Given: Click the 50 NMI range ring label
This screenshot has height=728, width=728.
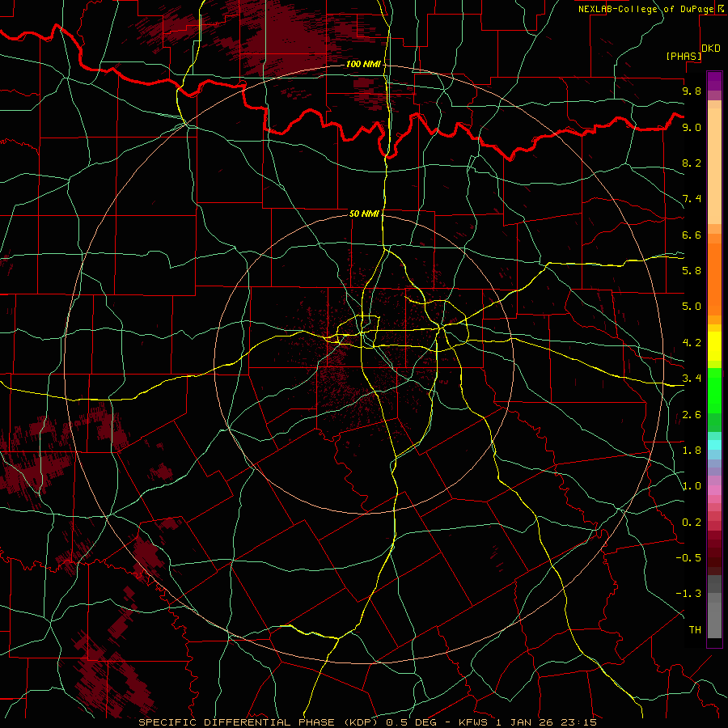Looking at the screenshot, I should point(365,214).
